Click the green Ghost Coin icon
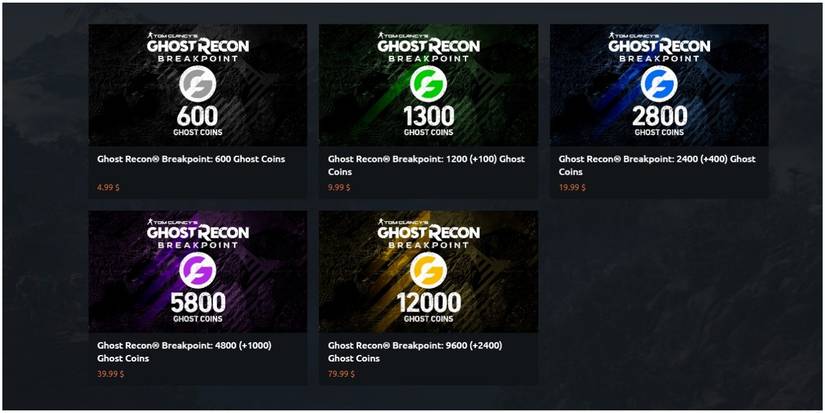This screenshot has height=413, width=825. tap(428, 83)
